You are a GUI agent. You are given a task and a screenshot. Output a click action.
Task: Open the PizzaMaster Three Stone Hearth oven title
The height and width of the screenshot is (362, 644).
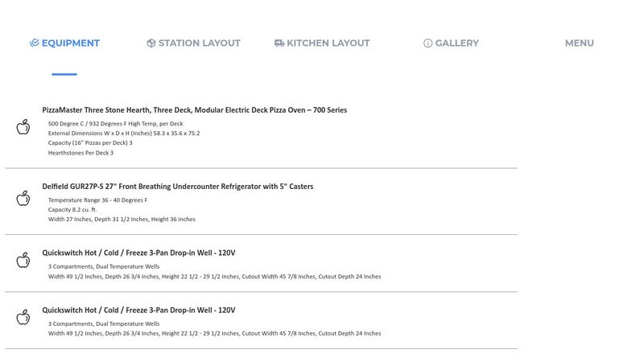coord(194,110)
